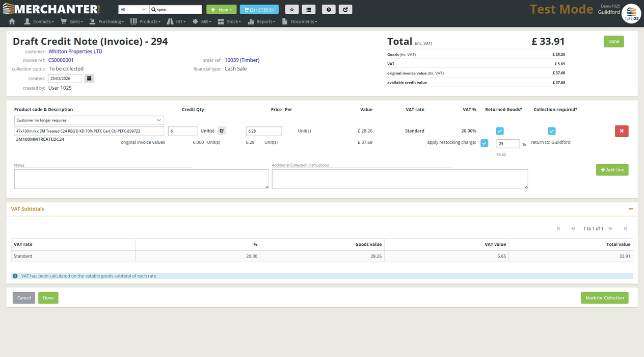Collapse the VAT Subtotals section
Image resolution: width=644 pixels, height=357 pixels.
631,209
